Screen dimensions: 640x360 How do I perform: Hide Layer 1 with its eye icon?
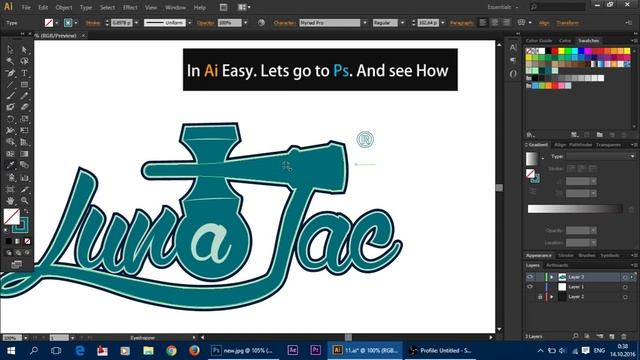tap(530, 287)
